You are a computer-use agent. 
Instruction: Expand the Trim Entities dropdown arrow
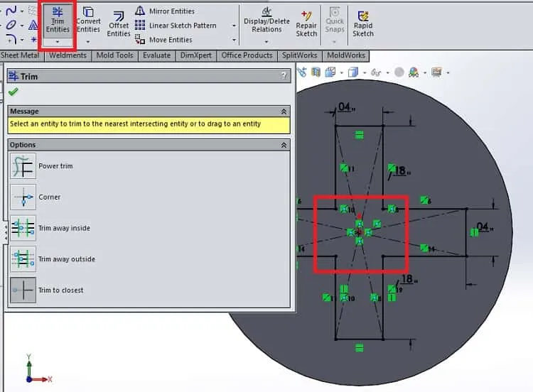point(58,42)
